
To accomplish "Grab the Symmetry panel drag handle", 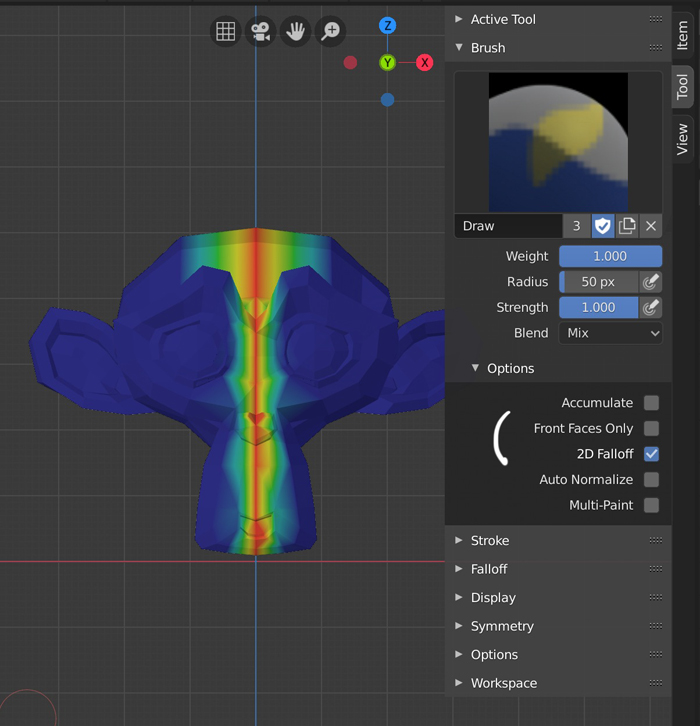I will 656,626.
